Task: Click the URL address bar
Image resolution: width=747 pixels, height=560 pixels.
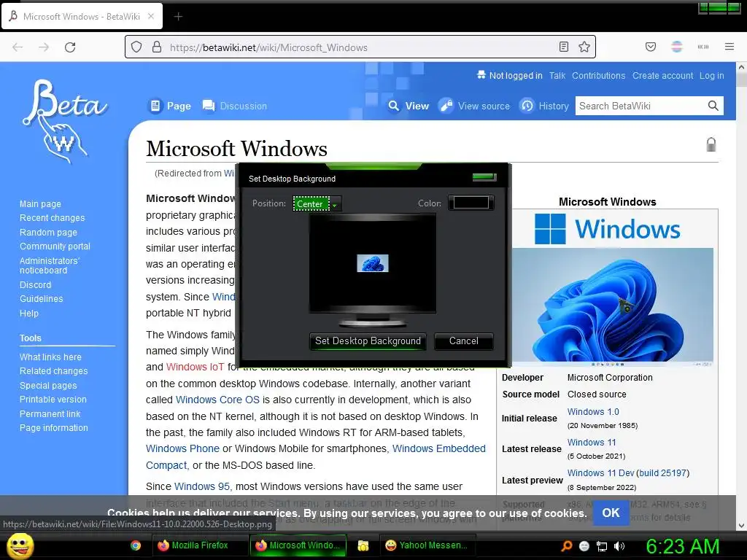Action: [x=362, y=47]
